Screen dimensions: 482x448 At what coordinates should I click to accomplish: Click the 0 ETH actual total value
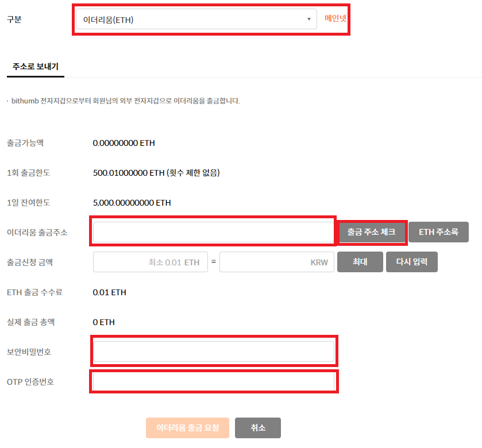point(103,322)
